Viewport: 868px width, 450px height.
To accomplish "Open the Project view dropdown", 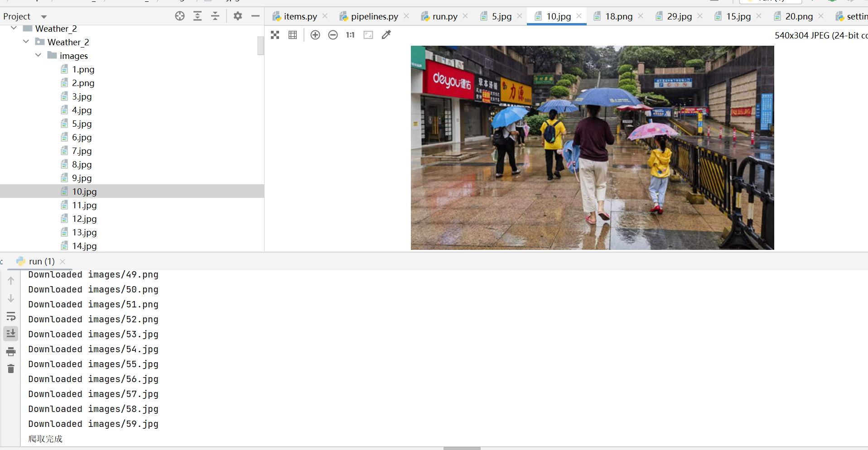I will tap(44, 17).
